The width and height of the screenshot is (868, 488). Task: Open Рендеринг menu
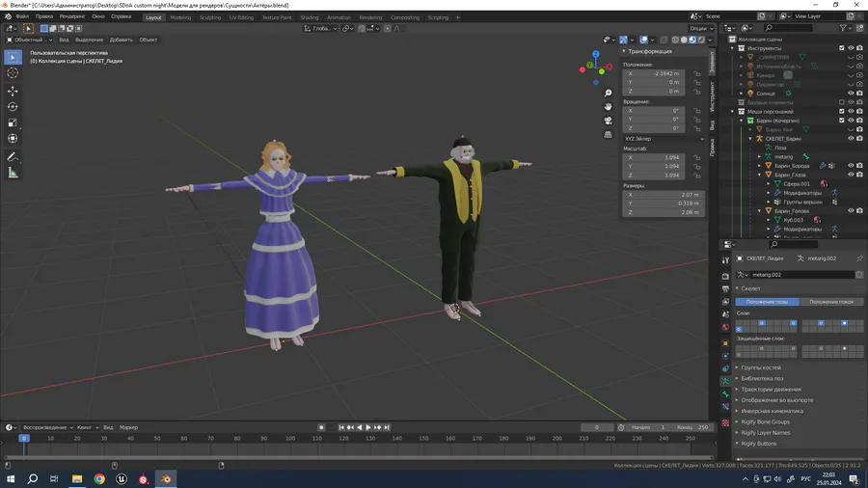click(72, 16)
